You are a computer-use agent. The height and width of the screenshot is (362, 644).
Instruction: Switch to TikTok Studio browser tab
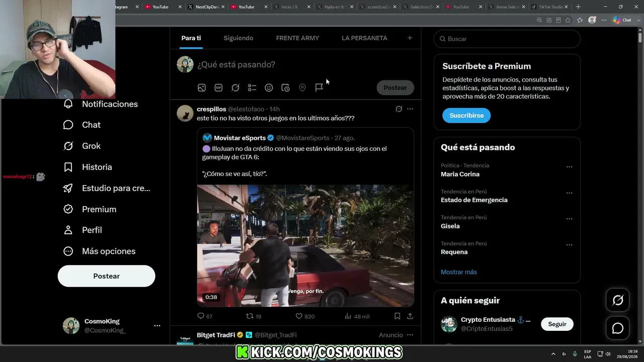(550, 7)
